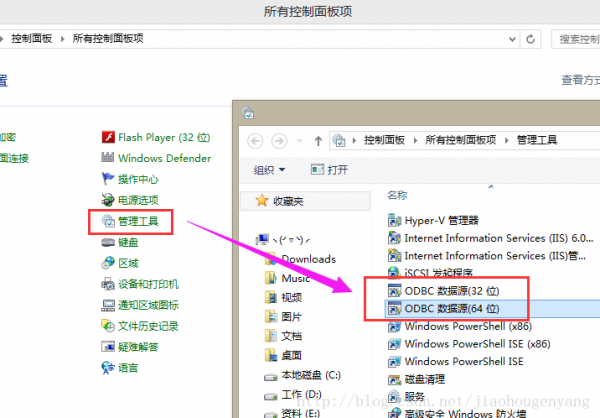
Task: Click 所有控制面板项 in 管理工具 window breadcrumb
Action: 460,140
